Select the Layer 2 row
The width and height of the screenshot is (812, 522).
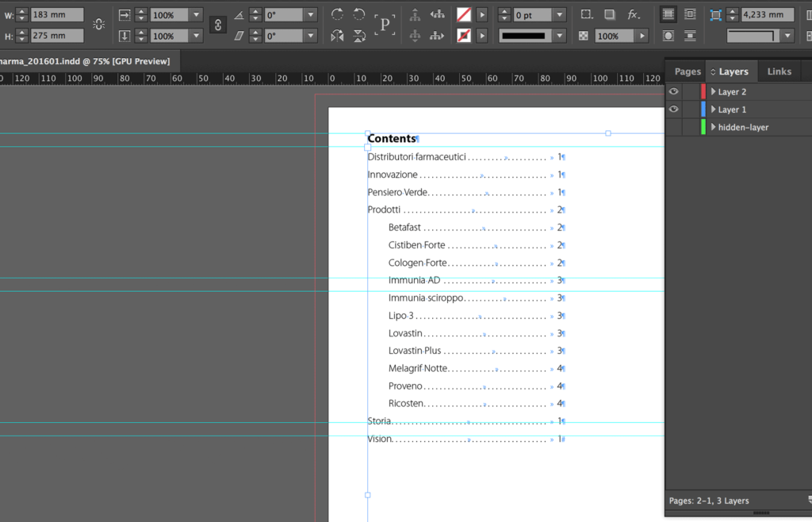[738, 92]
